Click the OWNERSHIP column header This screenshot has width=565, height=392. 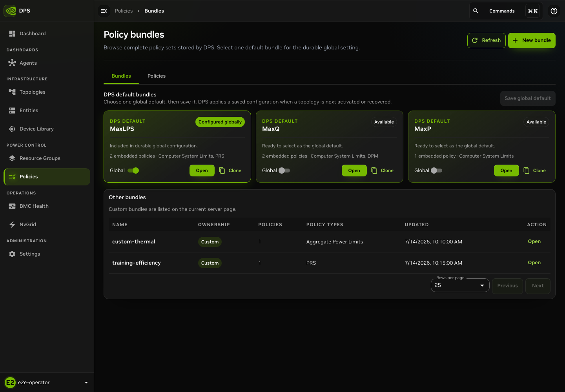tap(214, 225)
